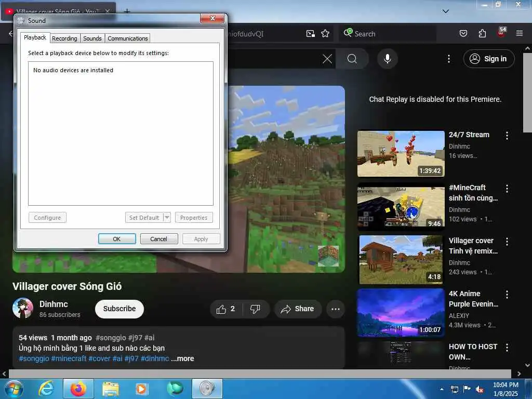This screenshot has width=532, height=399.
Task: Click the #songgio hashtag in description top line
Action: tap(111, 338)
